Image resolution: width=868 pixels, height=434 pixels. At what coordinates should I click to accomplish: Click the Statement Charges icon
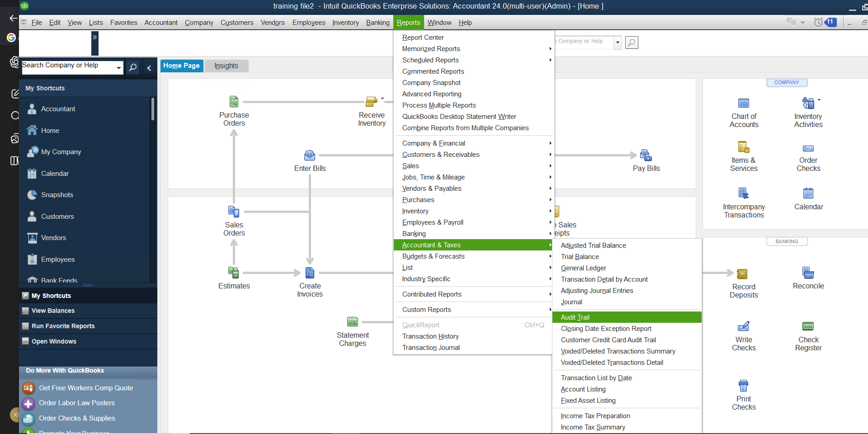[x=353, y=322]
